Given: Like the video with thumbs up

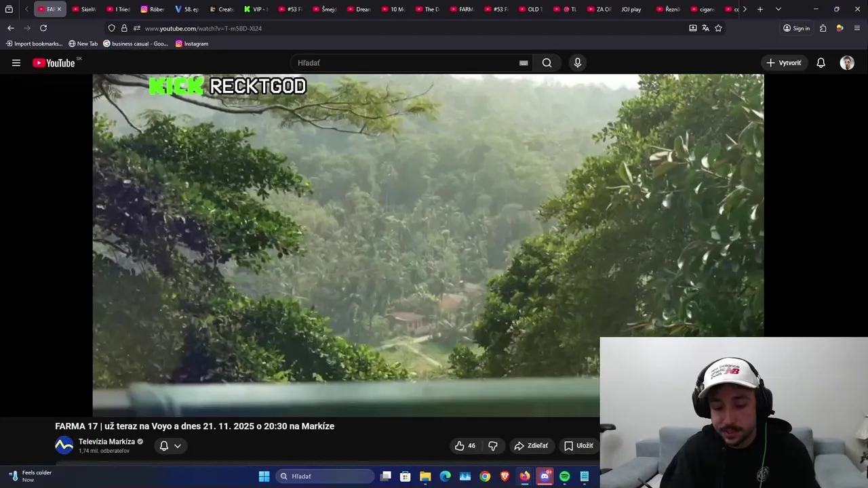Looking at the screenshot, I should pyautogui.click(x=465, y=446).
